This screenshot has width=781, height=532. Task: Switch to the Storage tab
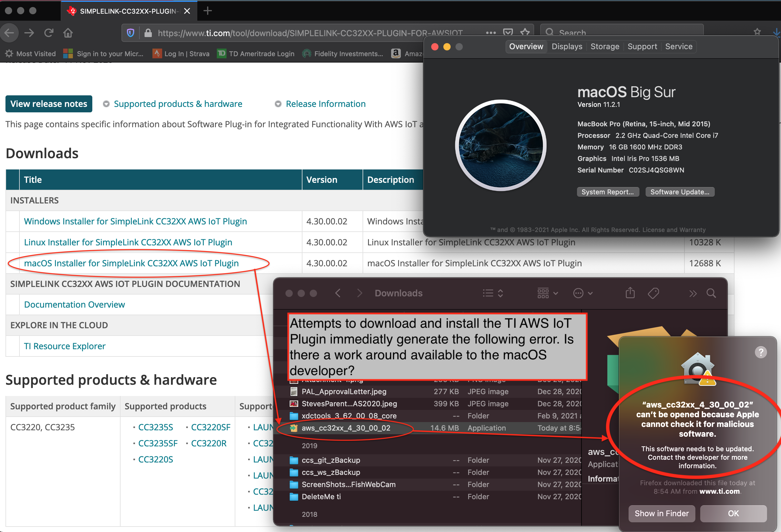605,46
